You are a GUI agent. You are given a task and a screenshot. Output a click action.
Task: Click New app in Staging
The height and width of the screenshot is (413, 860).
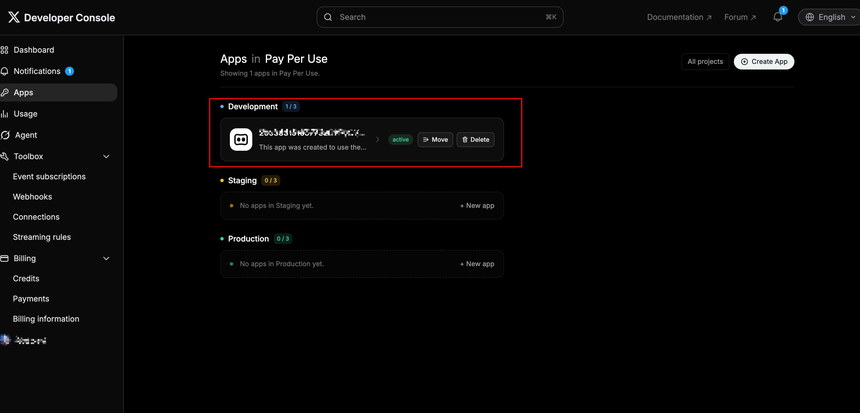coord(477,206)
